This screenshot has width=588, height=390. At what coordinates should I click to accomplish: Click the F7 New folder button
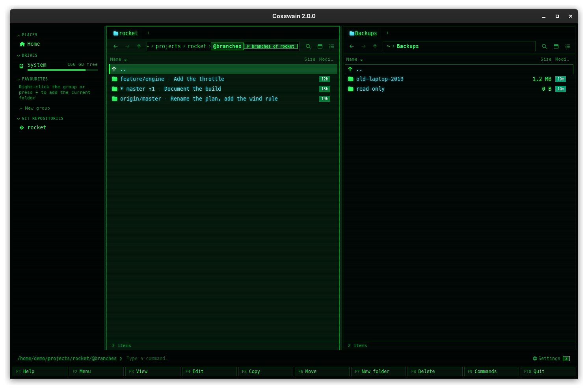tap(378, 371)
